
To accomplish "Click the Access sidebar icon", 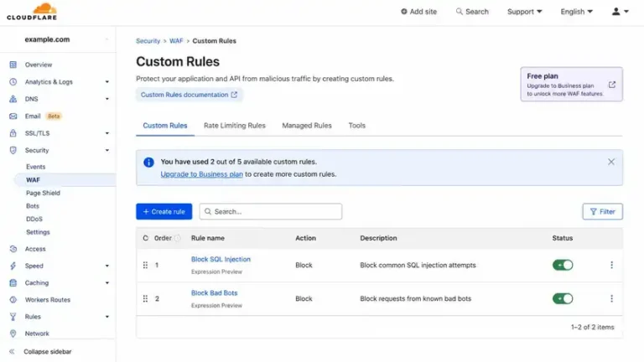I will tap(13, 249).
